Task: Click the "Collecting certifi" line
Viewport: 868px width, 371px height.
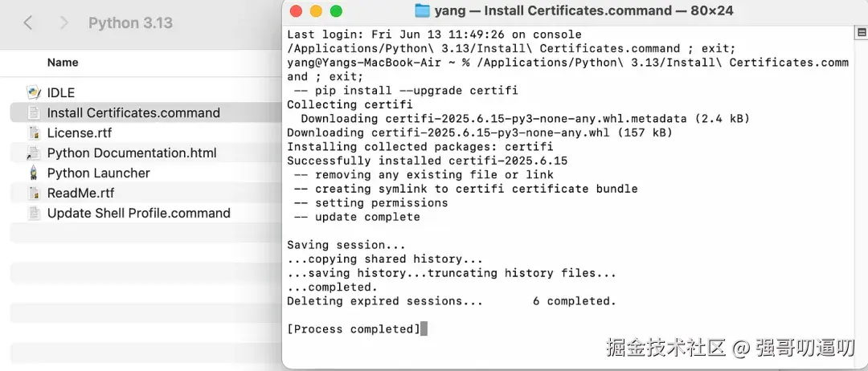Action: point(350,104)
